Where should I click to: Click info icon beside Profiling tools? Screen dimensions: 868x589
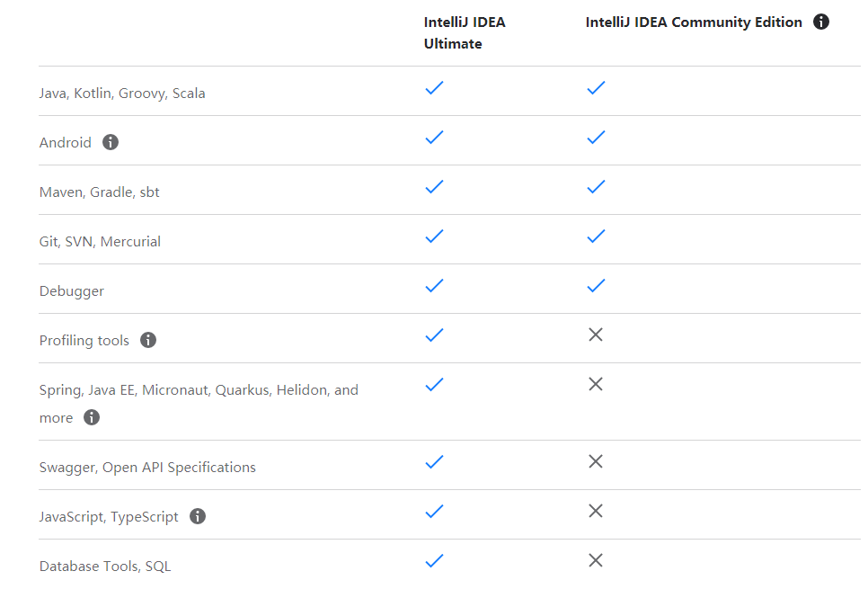pos(148,340)
